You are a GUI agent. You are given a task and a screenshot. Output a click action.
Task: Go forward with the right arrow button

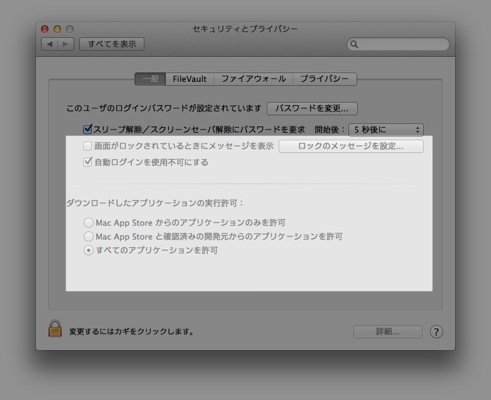[x=66, y=44]
